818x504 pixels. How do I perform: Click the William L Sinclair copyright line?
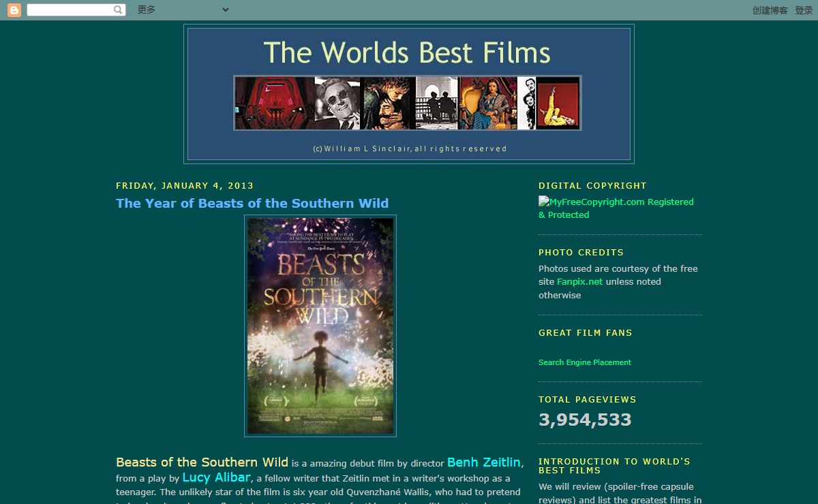410,148
